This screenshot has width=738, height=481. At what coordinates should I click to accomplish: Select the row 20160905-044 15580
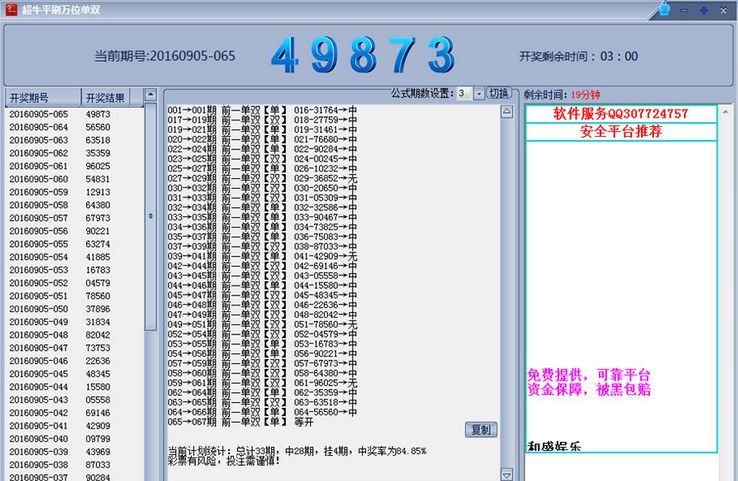pyautogui.click(x=74, y=387)
